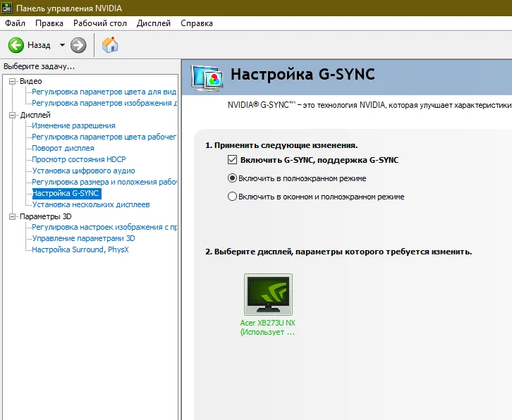Viewport: 512px width, 420px height.
Task: Go to Настройка Surround, PhysX
Action: click(80, 249)
